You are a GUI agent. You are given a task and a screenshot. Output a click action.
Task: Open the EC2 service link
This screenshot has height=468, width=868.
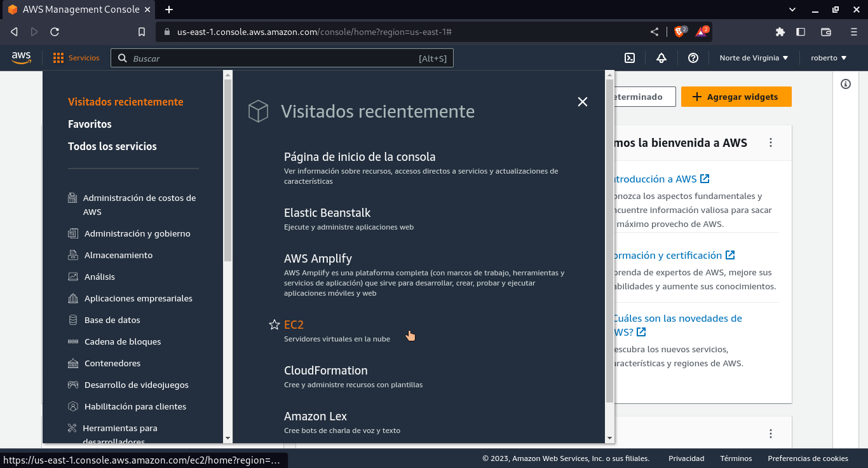coord(294,325)
